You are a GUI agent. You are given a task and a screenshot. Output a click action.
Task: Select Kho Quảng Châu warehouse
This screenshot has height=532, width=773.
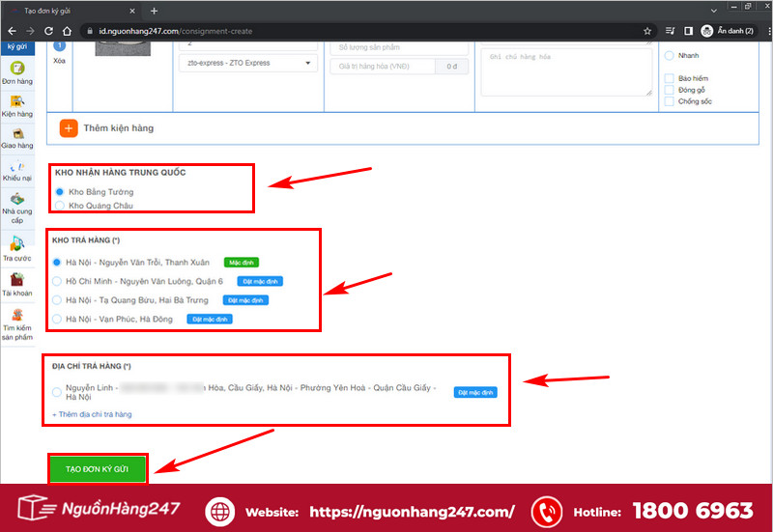click(60, 206)
